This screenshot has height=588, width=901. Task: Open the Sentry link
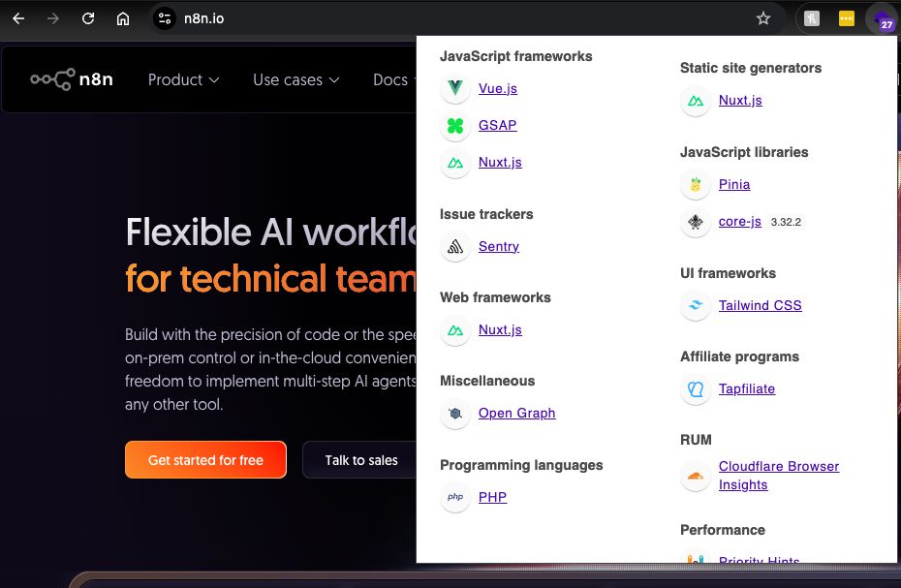[x=499, y=247]
